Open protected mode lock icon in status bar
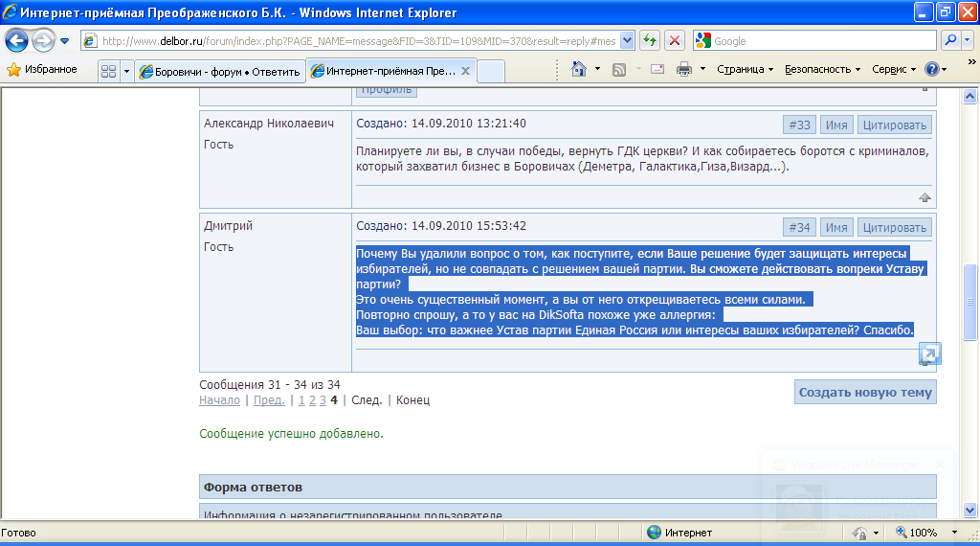The height and width of the screenshot is (546, 980). pos(860,533)
